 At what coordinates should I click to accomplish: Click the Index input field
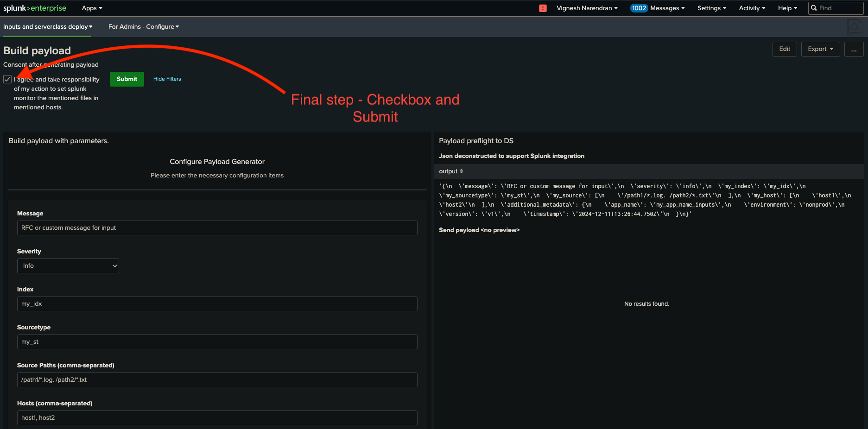(217, 304)
